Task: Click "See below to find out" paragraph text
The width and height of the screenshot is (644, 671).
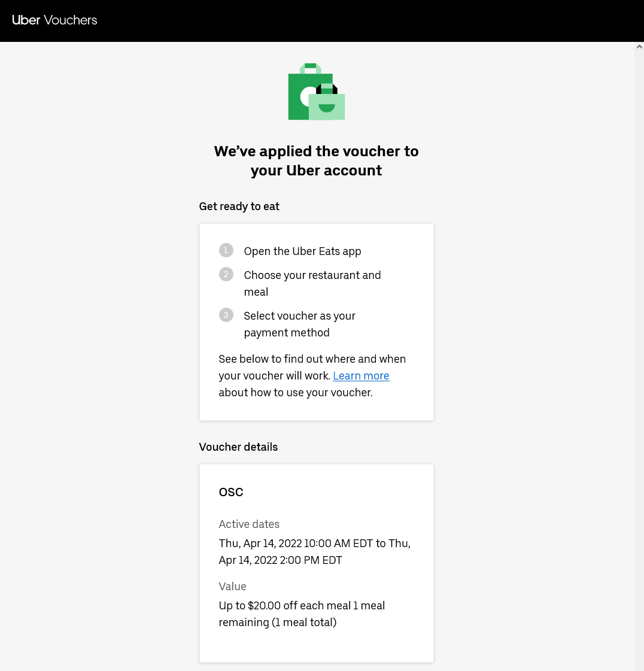Action: [x=312, y=360]
